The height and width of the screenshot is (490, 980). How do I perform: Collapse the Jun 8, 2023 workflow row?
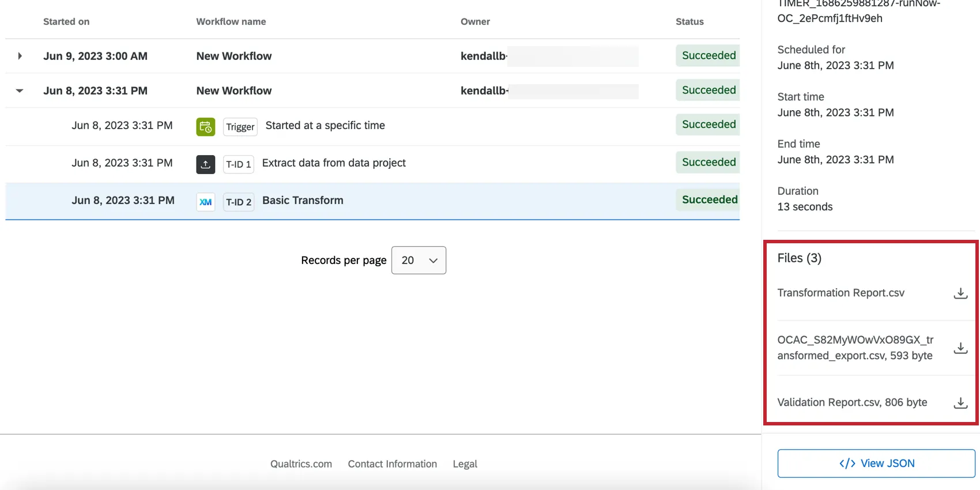tap(20, 91)
